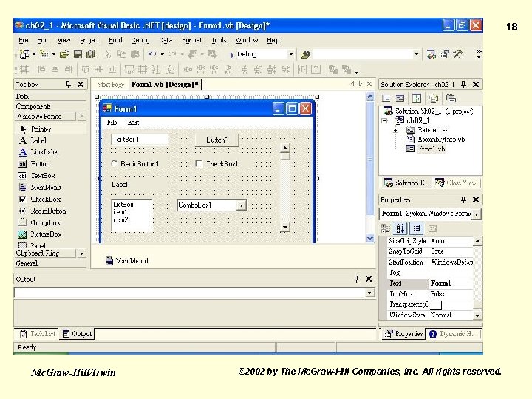Click the Add New Item toolbar icon
This screenshot has width=532, height=399.
point(44,54)
